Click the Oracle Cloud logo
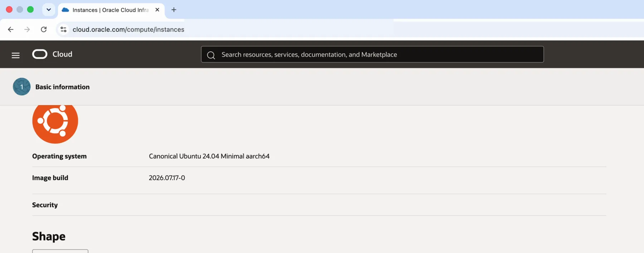Image resolution: width=644 pixels, height=253 pixels. [40, 54]
